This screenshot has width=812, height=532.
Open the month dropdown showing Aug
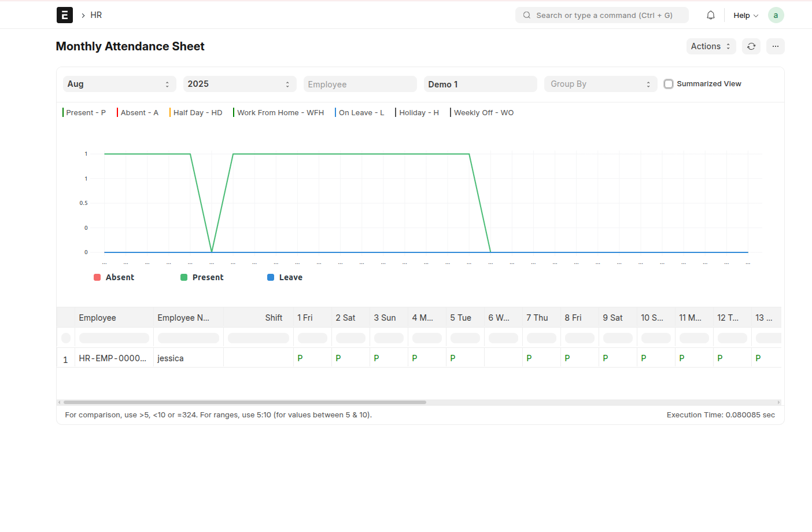click(119, 83)
